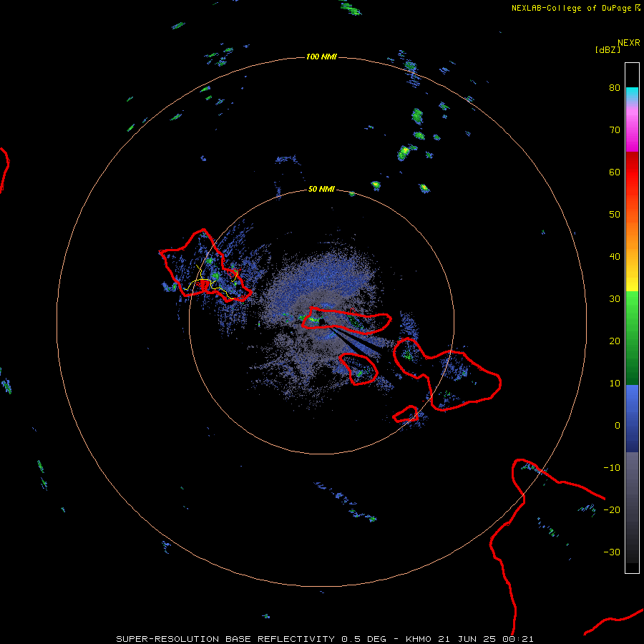Image resolution: width=644 pixels, height=644 pixels.
Task: Click the 40 dBZ scale value
Action: coord(615,257)
